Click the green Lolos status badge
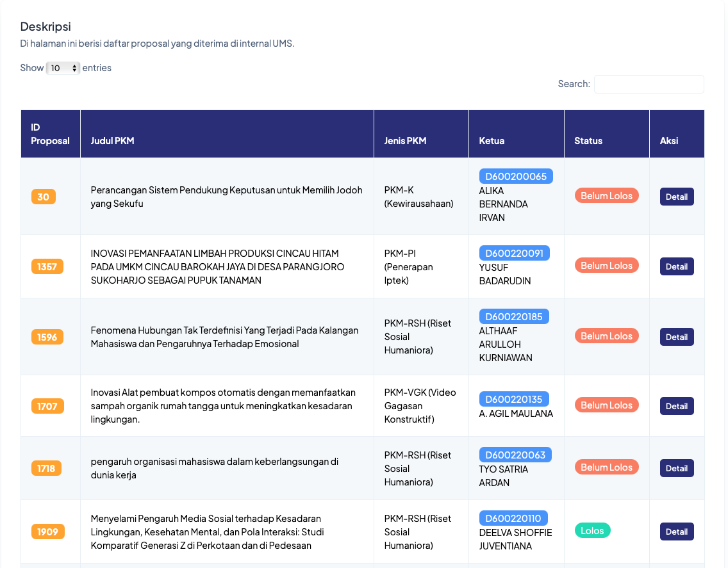Image resolution: width=728 pixels, height=568 pixels. 592,530
